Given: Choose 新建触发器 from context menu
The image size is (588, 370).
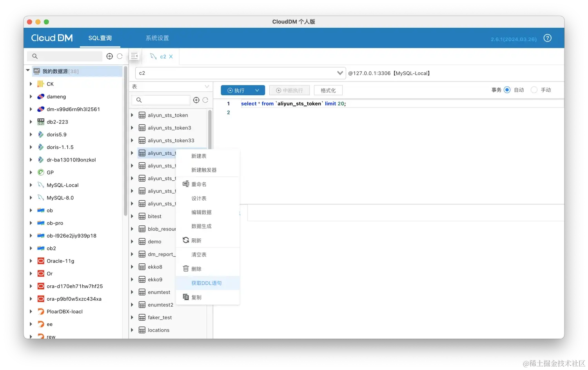Looking at the screenshot, I should [x=208, y=170].
